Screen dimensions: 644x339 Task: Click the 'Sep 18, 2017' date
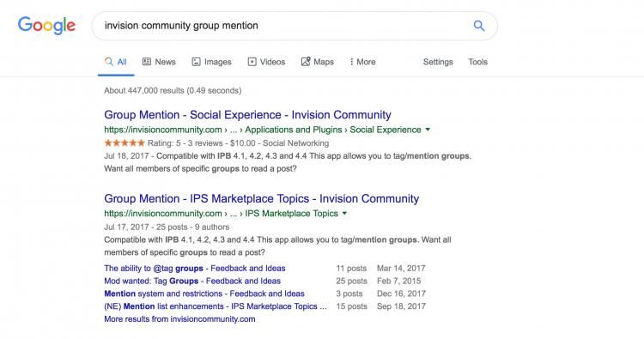[401, 306]
